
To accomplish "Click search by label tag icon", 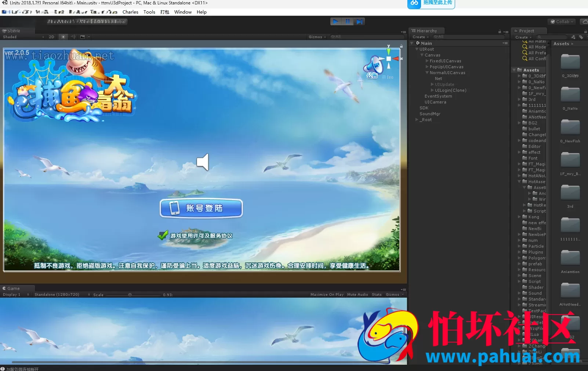I will click(x=581, y=37).
